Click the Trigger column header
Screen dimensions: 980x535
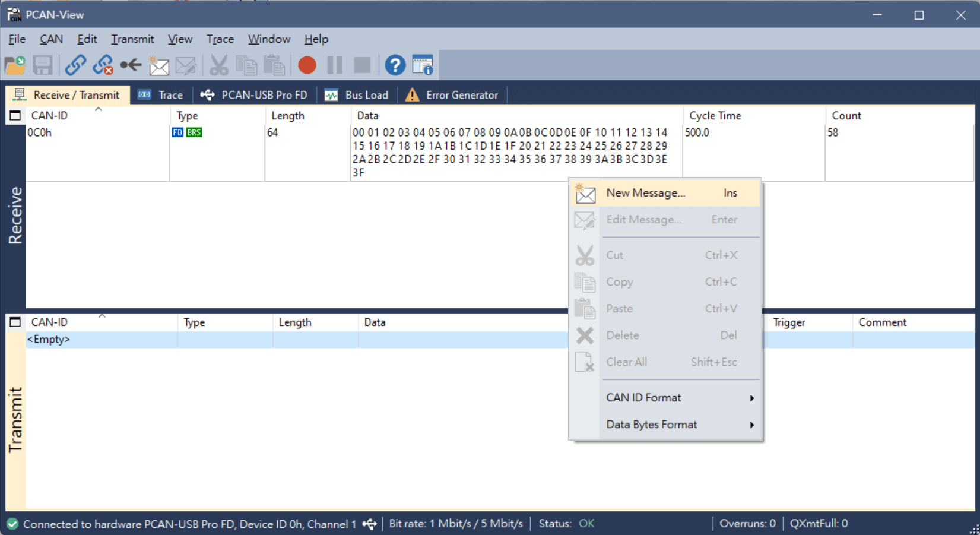click(x=810, y=322)
